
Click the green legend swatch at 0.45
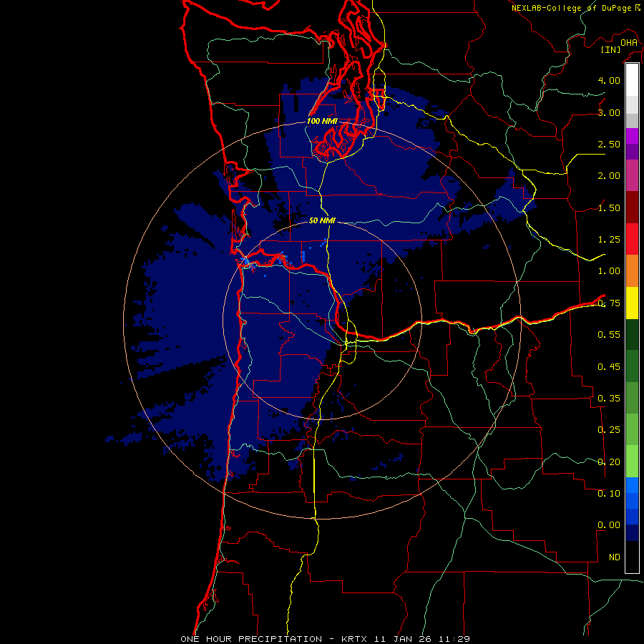coord(632,366)
